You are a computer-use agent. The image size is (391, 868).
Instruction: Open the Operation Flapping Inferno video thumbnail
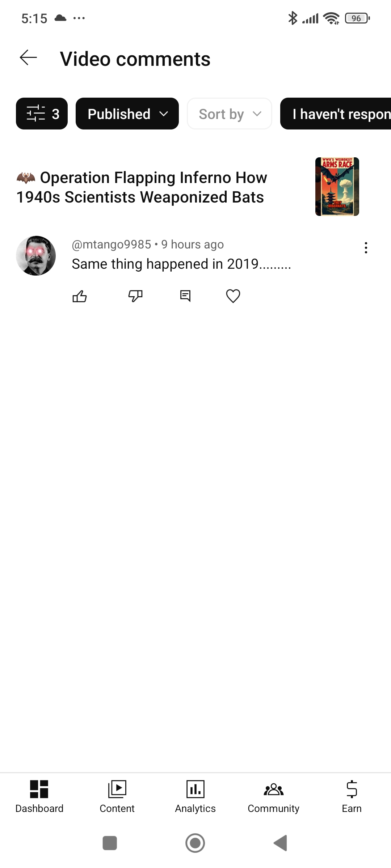click(x=337, y=187)
